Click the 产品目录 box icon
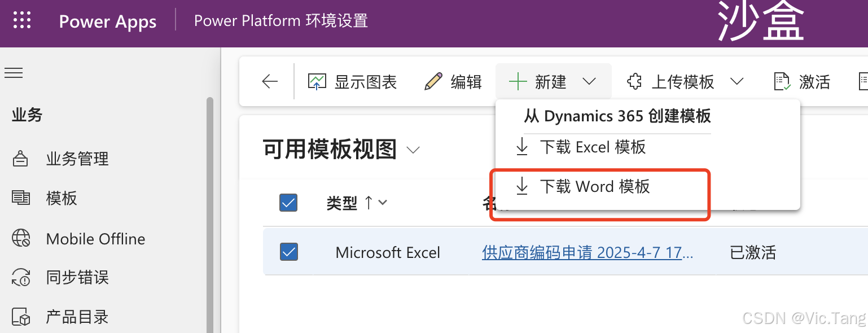 [21, 317]
